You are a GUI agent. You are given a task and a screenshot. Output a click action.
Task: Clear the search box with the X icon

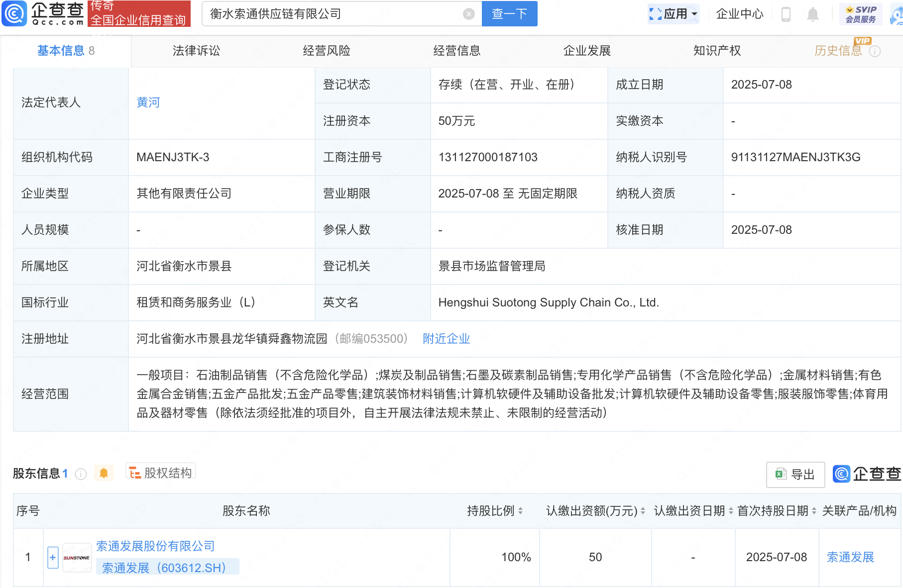(468, 14)
